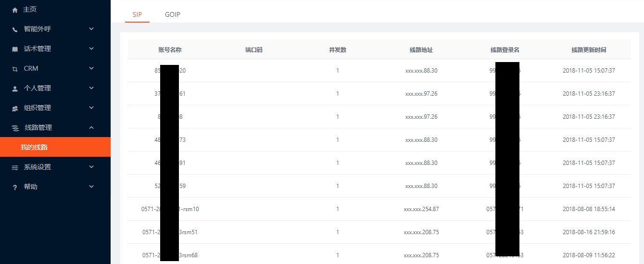This screenshot has width=644, height=264.
Task: Click the 并发数 column header
Action: tap(338, 50)
